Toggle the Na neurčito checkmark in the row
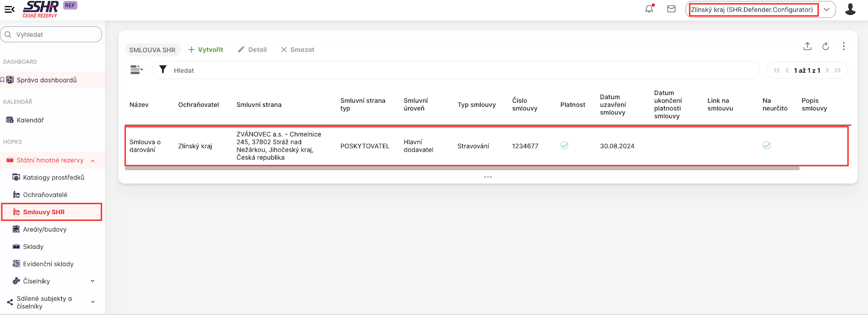 (x=766, y=146)
